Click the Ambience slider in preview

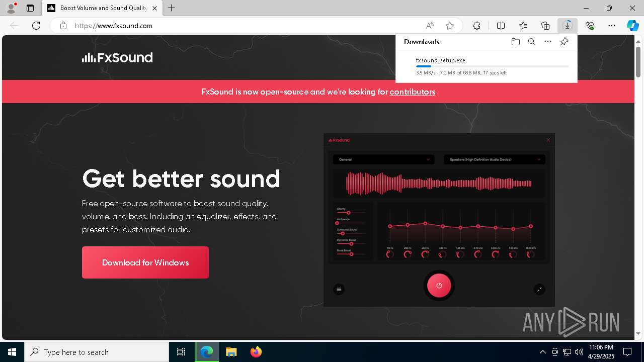tap(351, 223)
